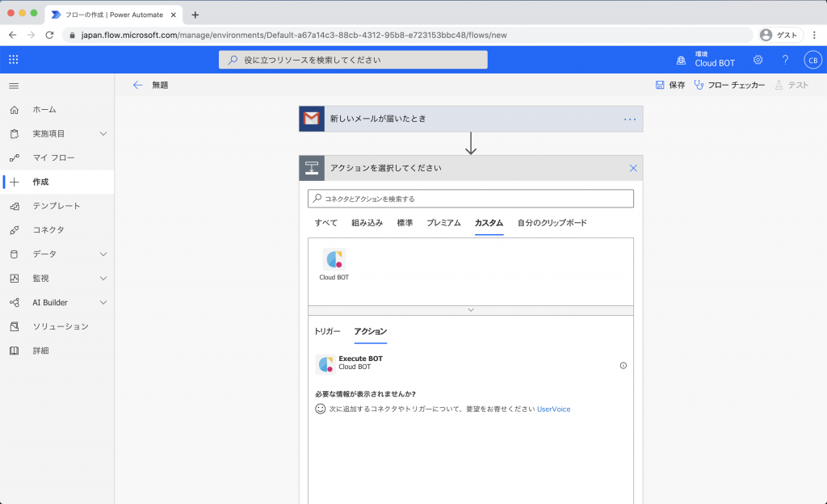The width and height of the screenshot is (827, 504).
Task: Click the book icon beside 詳細
Action: tap(15, 351)
